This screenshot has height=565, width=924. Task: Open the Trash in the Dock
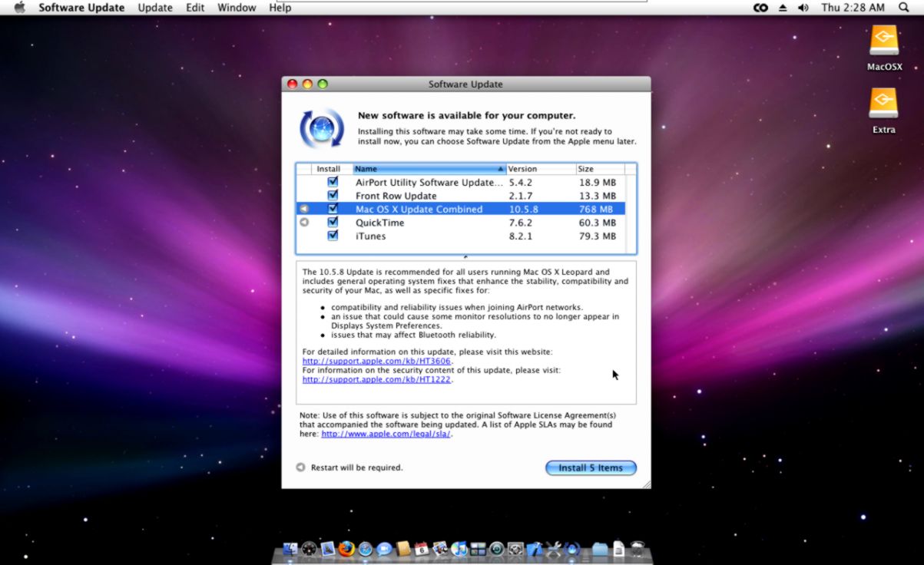point(638,549)
